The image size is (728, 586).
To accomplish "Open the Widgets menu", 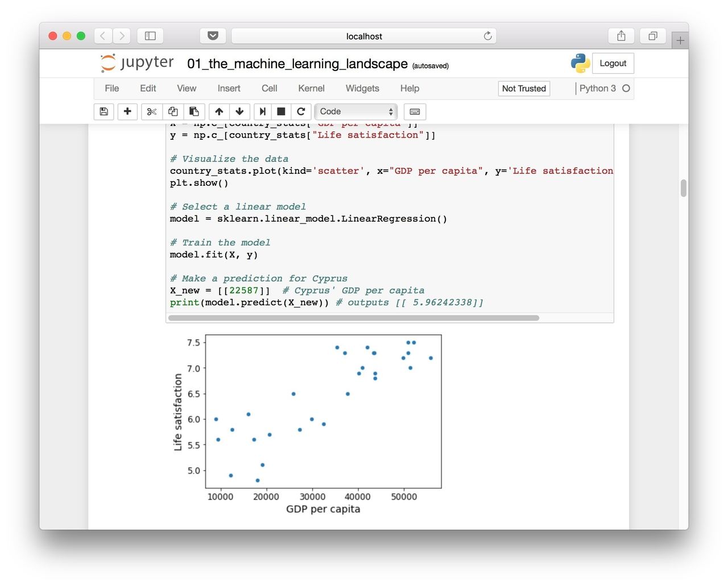I will tap(362, 89).
